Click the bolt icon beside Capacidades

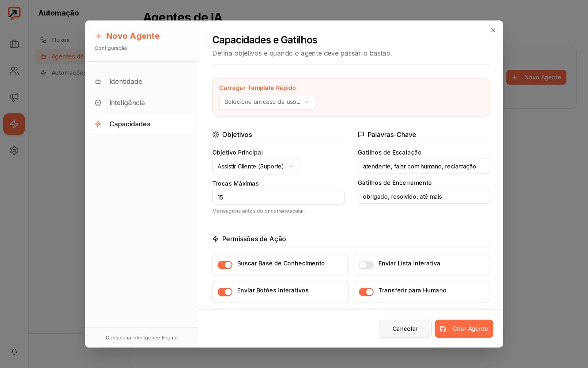(x=98, y=124)
